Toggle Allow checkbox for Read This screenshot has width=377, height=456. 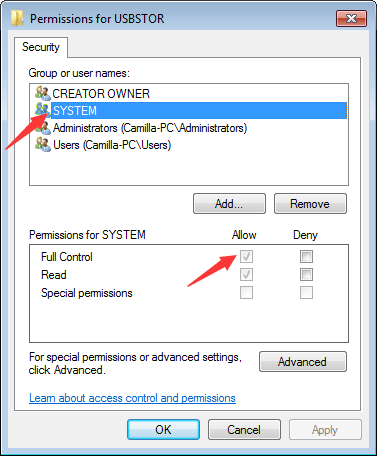tap(246, 274)
